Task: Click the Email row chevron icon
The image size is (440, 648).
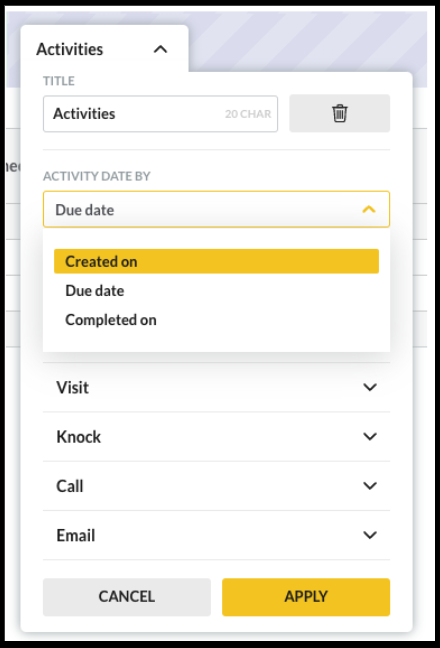Action: [x=369, y=535]
